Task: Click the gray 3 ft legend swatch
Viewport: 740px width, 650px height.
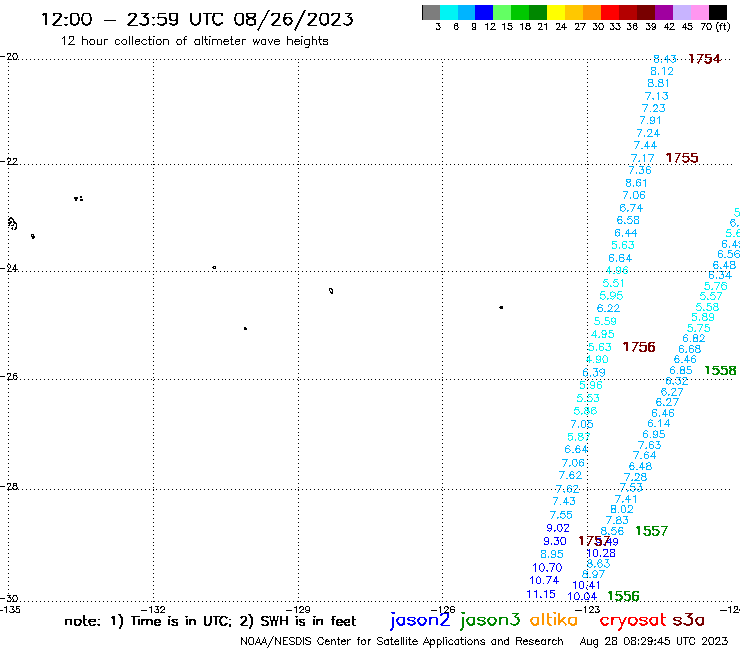Action: (431, 12)
